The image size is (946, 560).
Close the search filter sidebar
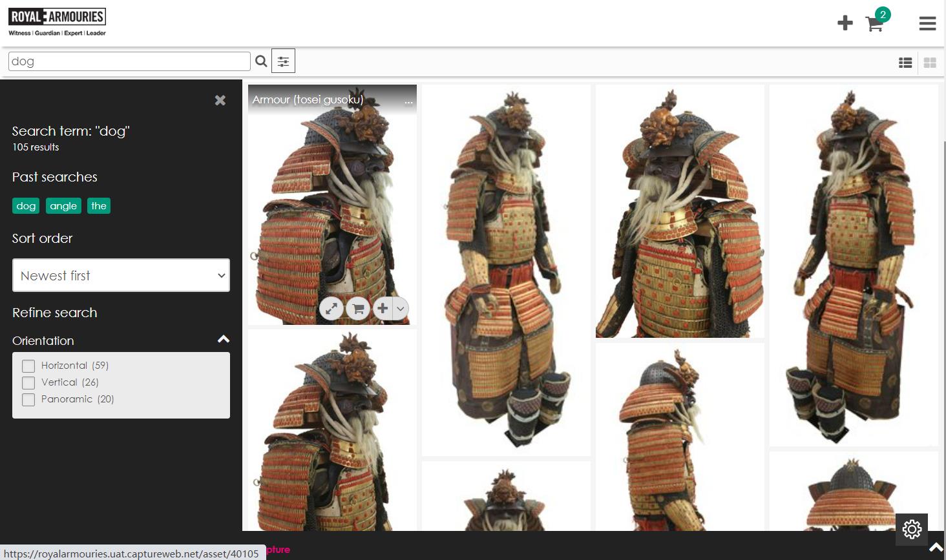click(220, 100)
